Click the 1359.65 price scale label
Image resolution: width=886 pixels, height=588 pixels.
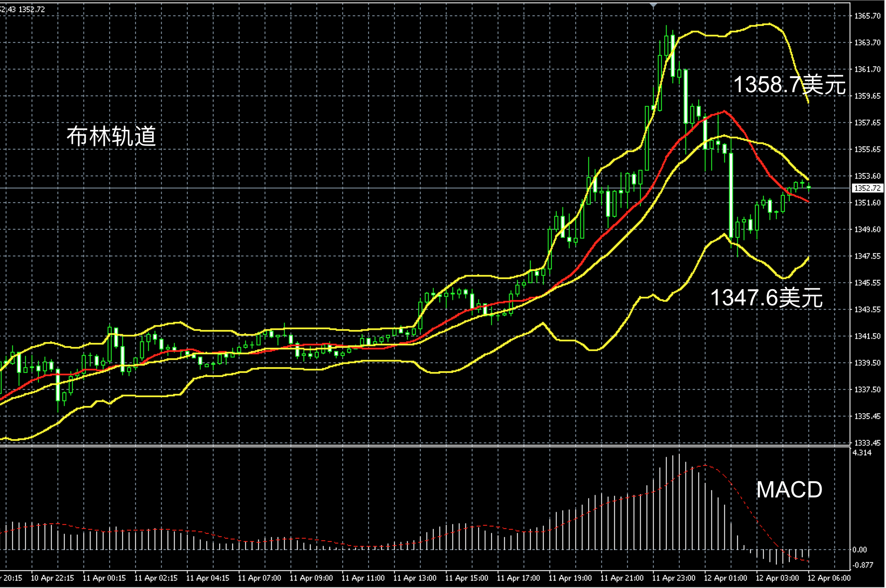pyautogui.click(x=867, y=96)
